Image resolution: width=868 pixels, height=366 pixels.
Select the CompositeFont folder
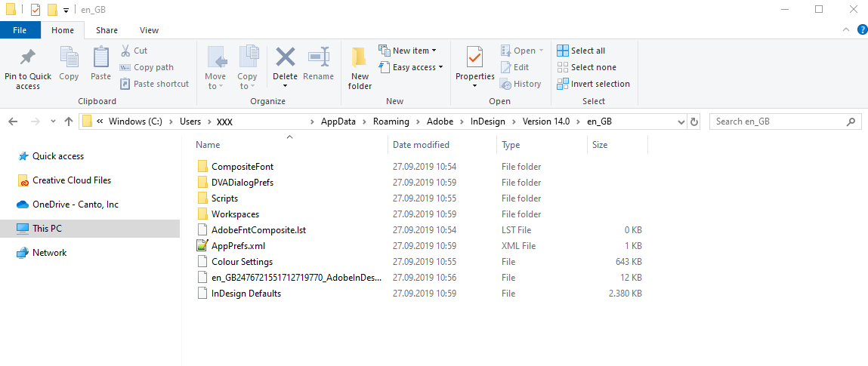[242, 167]
